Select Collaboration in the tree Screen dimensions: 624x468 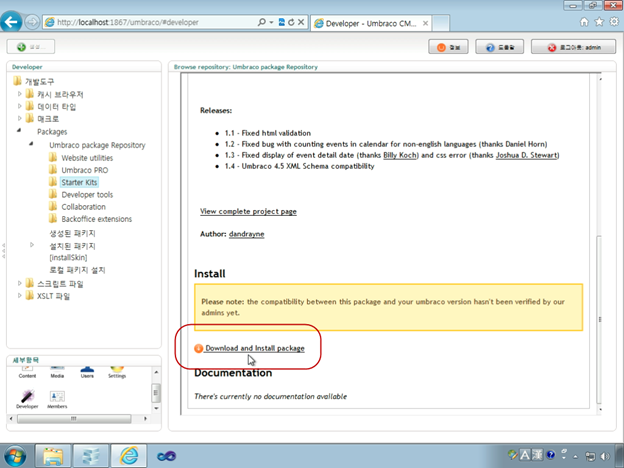[x=84, y=207]
